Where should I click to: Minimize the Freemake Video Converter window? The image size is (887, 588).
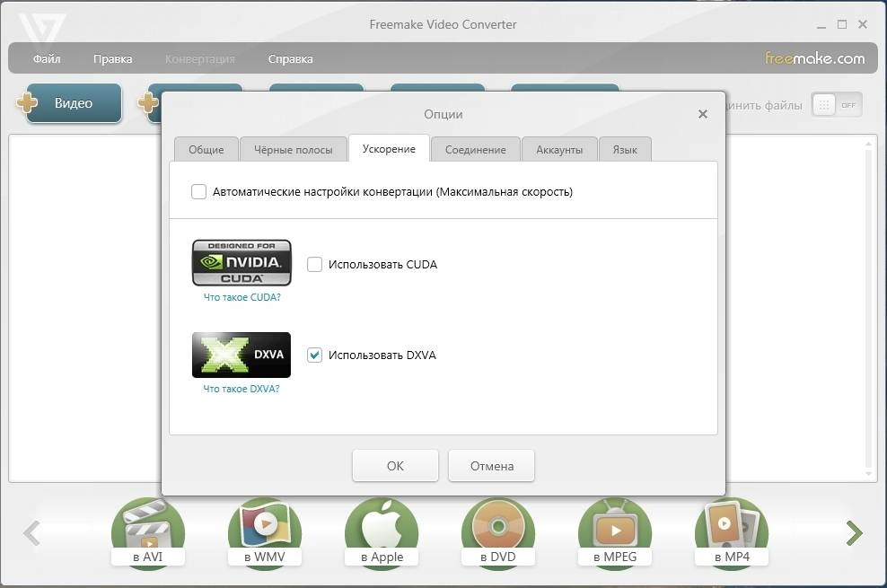[x=821, y=25]
